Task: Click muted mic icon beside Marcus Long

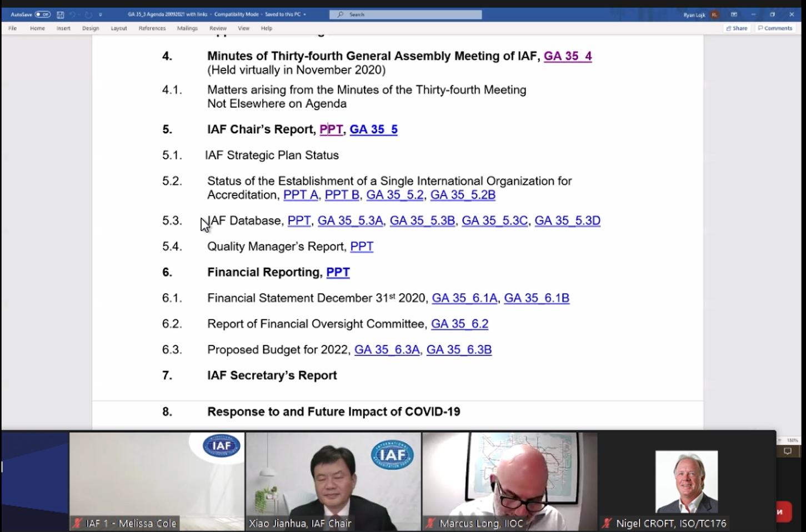Action: click(431, 523)
